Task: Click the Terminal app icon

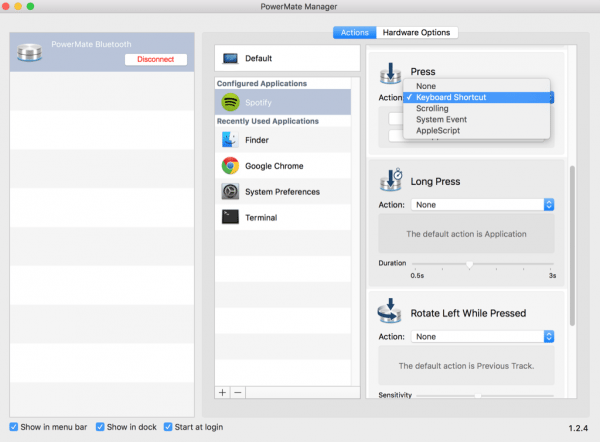Action: [230, 217]
